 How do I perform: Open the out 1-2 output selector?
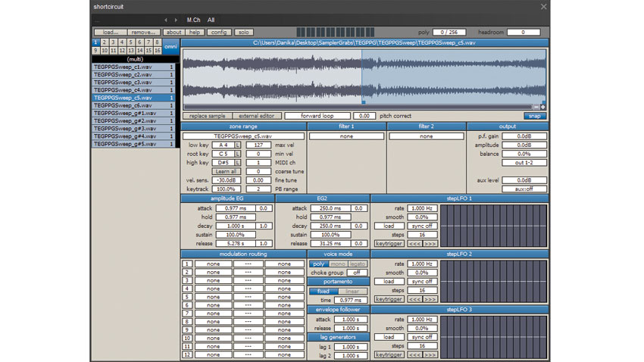524,163
